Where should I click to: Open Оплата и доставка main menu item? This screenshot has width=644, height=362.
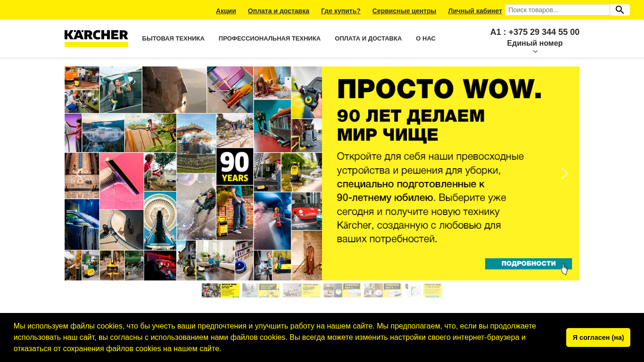(368, 39)
